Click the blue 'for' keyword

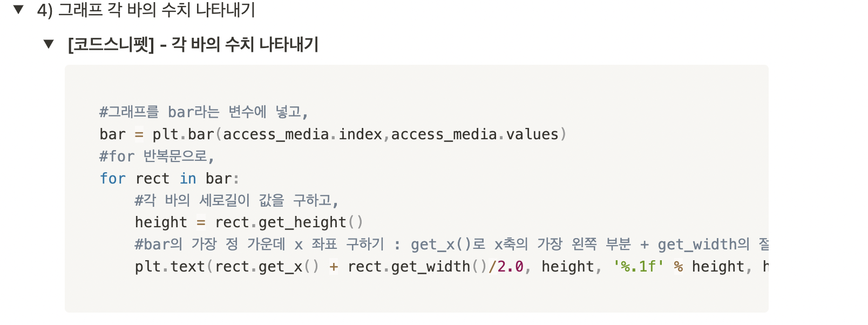click(x=112, y=178)
